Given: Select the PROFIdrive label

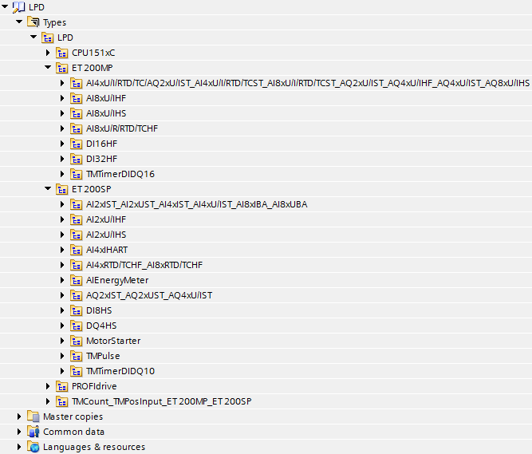Looking at the screenshot, I should pyautogui.click(x=94, y=386).
